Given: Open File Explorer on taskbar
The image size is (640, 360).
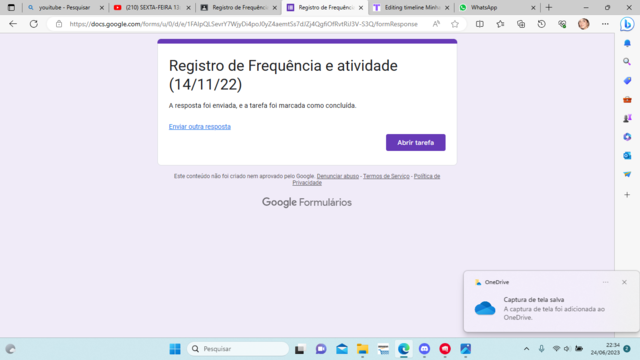Looking at the screenshot, I should click(x=362, y=349).
